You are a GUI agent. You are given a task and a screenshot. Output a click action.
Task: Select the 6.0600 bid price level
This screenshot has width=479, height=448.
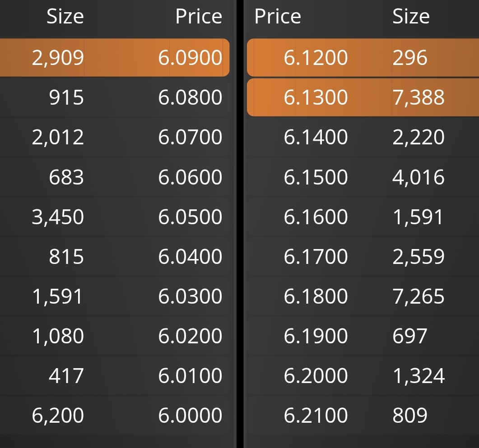tap(115, 177)
